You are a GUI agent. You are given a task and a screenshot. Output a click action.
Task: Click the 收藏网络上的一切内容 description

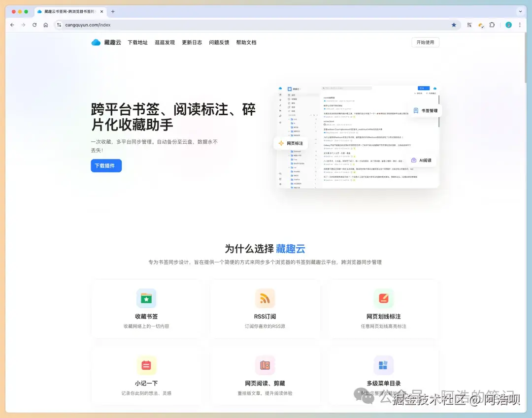coord(146,326)
